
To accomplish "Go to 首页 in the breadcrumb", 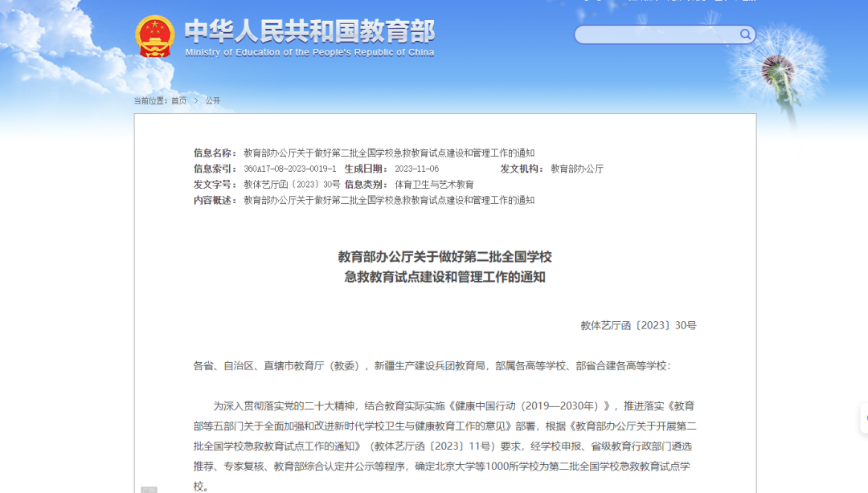I will tap(178, 100).
